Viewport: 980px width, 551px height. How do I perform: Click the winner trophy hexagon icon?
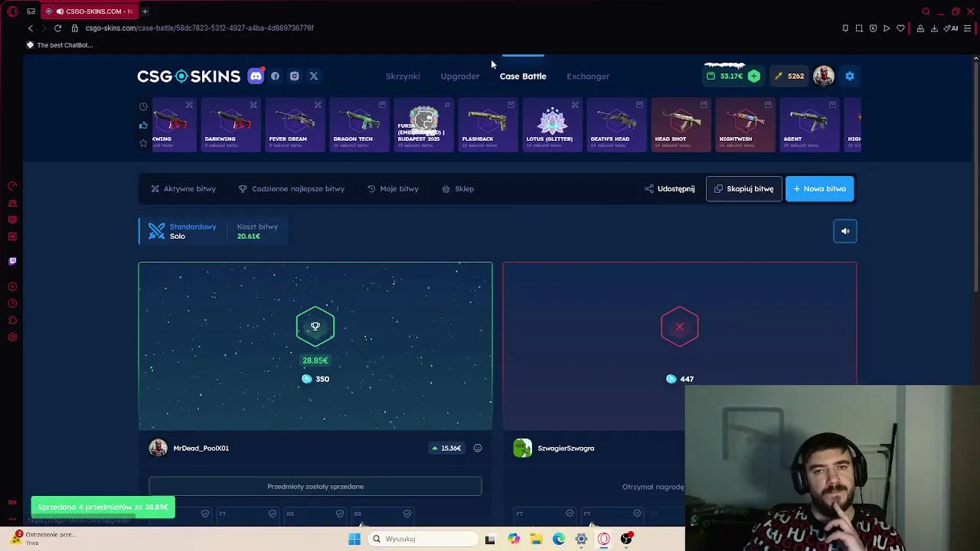315,327
